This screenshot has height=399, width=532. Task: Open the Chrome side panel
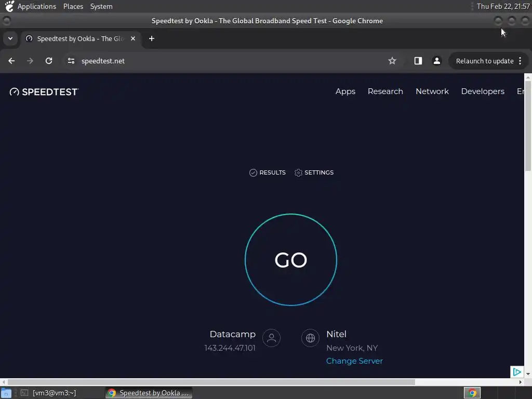point(418,61)
